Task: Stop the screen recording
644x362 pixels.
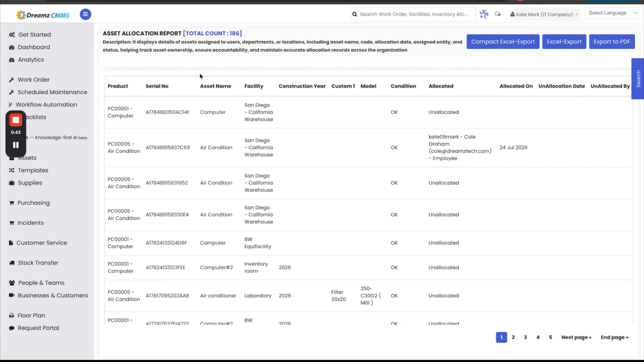Action: (x=16, y=120)
